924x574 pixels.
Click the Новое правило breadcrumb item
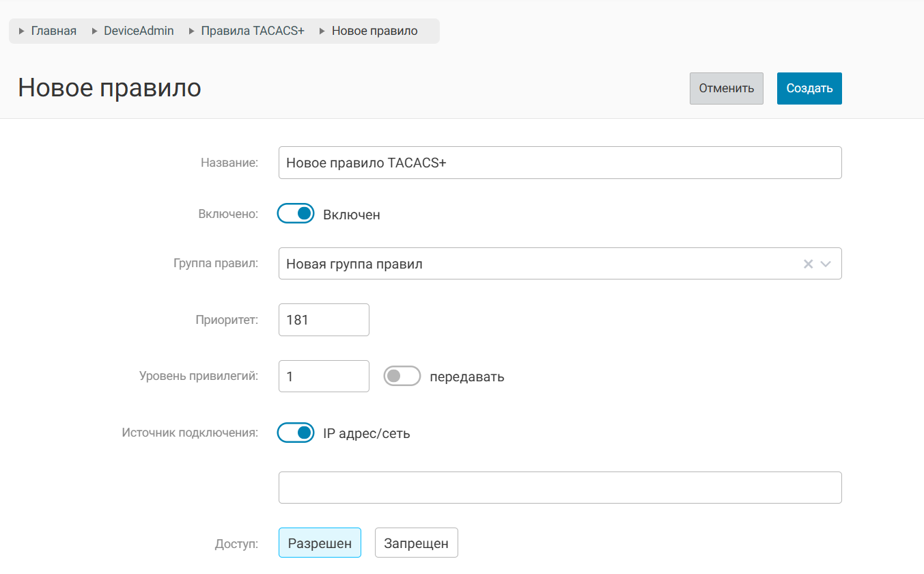click(x=374, y=31)
